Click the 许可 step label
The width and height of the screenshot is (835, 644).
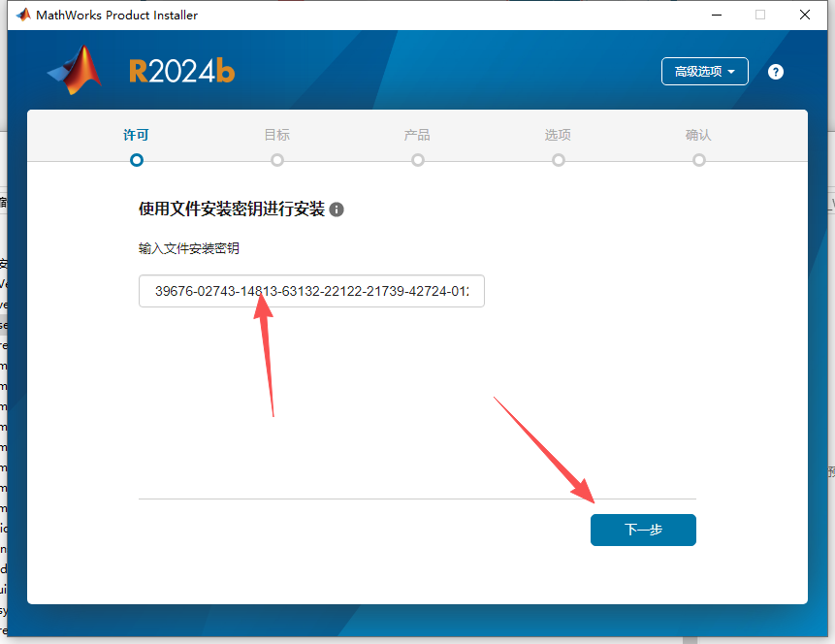[136, 135]
